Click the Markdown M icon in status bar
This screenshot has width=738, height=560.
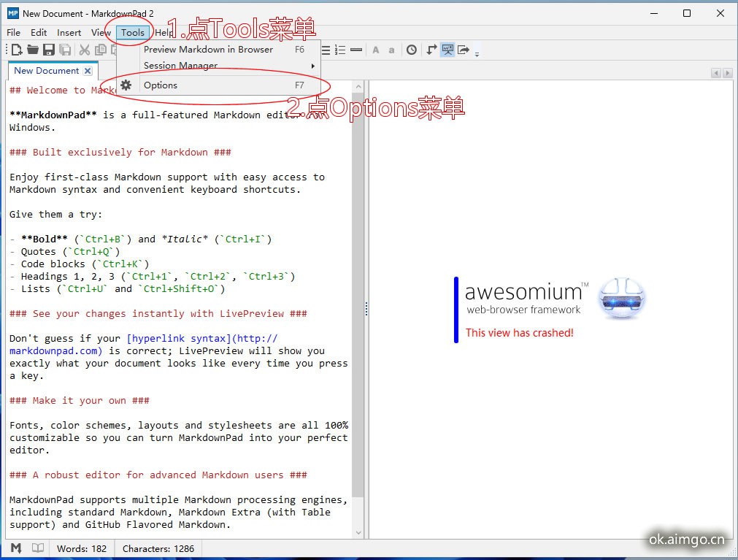(x=15, y=548)
